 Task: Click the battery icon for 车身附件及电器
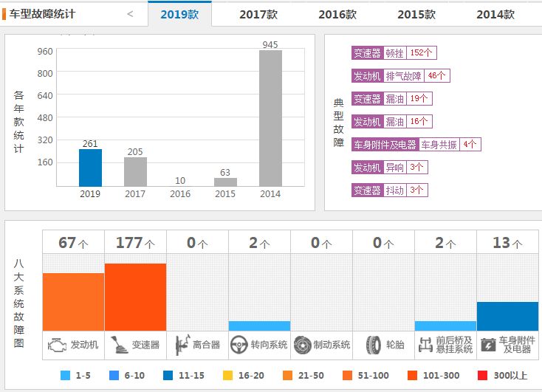tap(487, 344)
